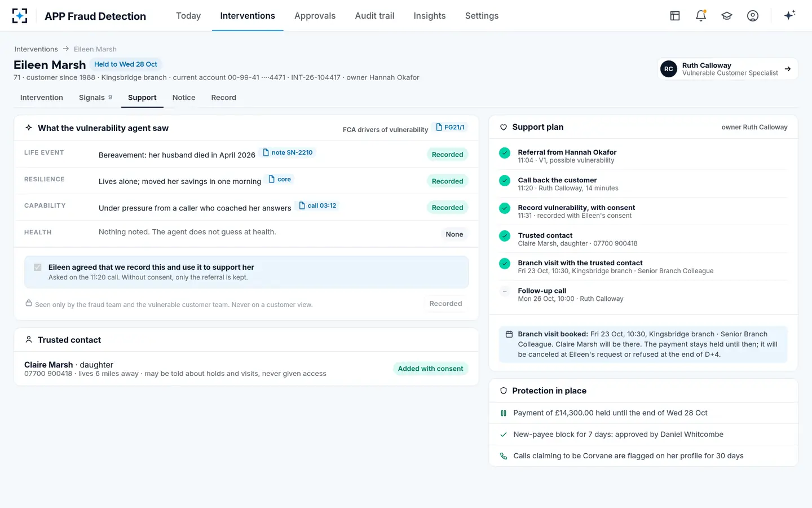Open note SN-2210 reference
This screenshot has width=812, height=508.
(x=288, y=152)
